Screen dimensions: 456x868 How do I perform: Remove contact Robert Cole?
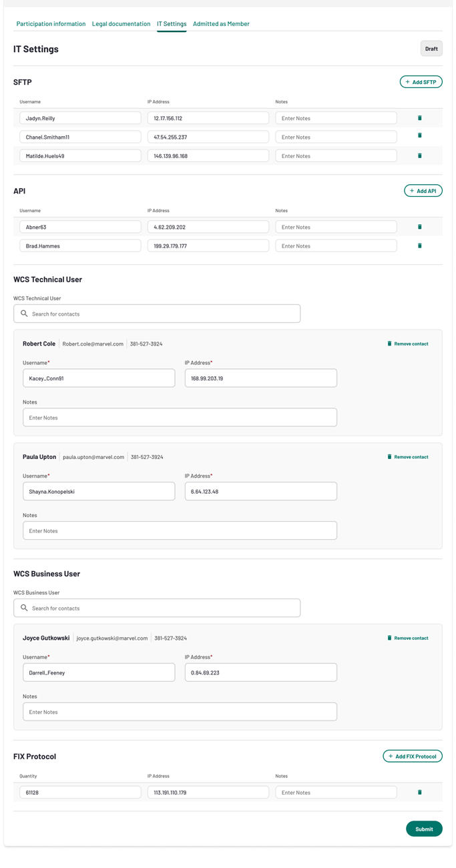click(x=407, y=344)
